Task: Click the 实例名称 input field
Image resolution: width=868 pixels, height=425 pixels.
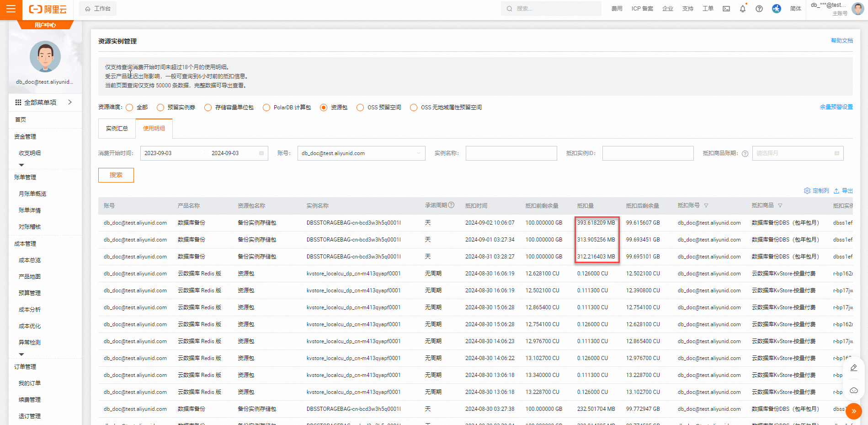Action: [x=511, y=153]
